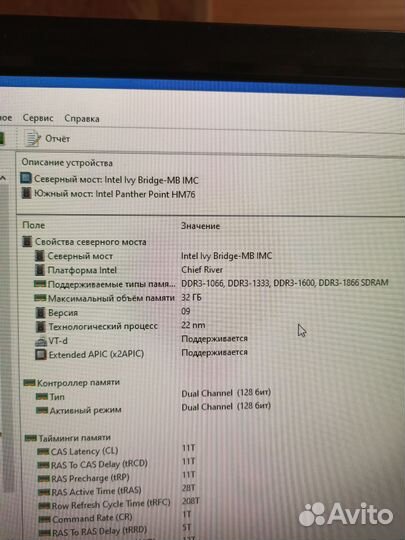
Task: Select the DDR3-1066, DDR3-1333 supported memory value
Action: click(285, 283)
